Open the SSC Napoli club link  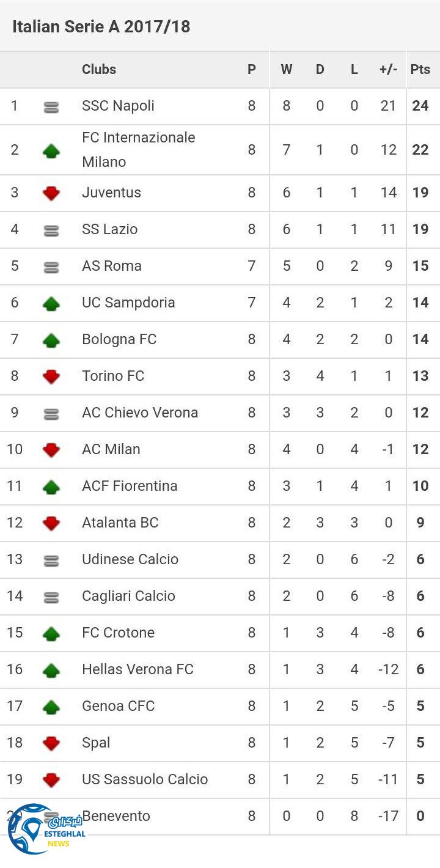point(118,106)
